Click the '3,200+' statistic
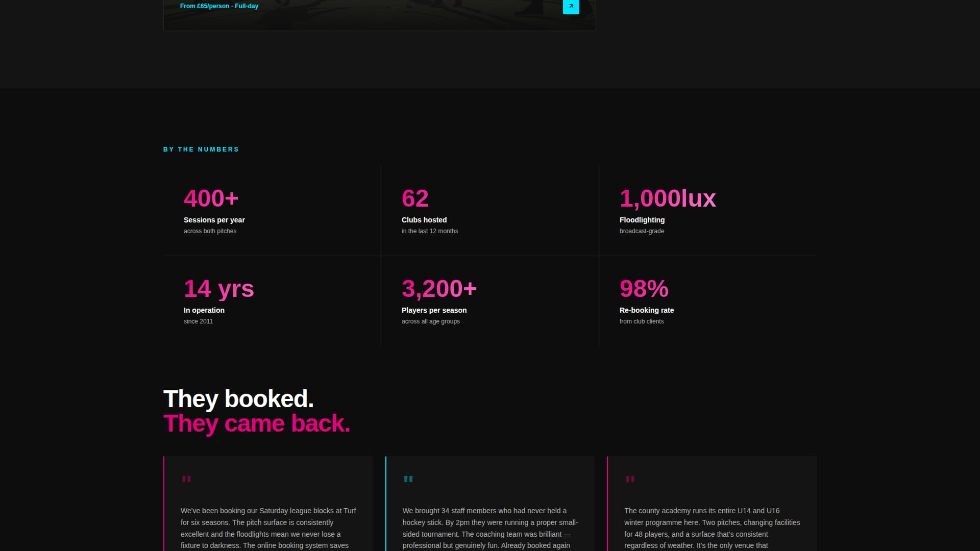 (x=439, y=289)
